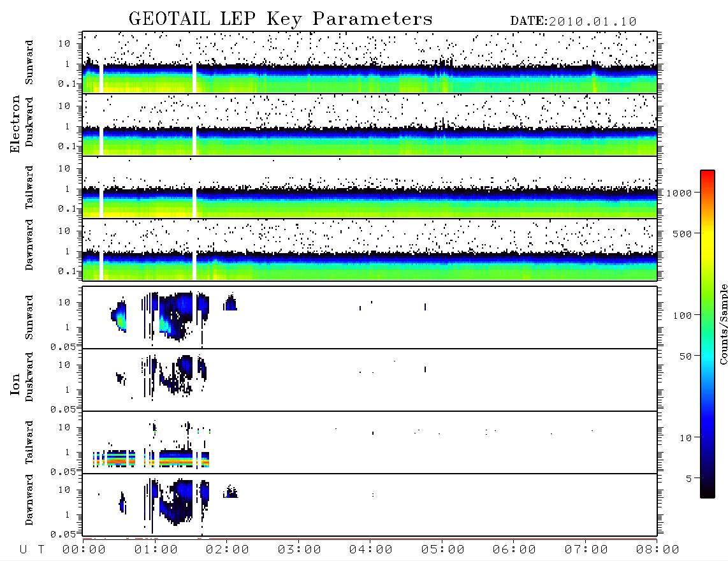Select the 07:00 time axis label
Viewport: 728px width, 561px height.
coord(586,550)
